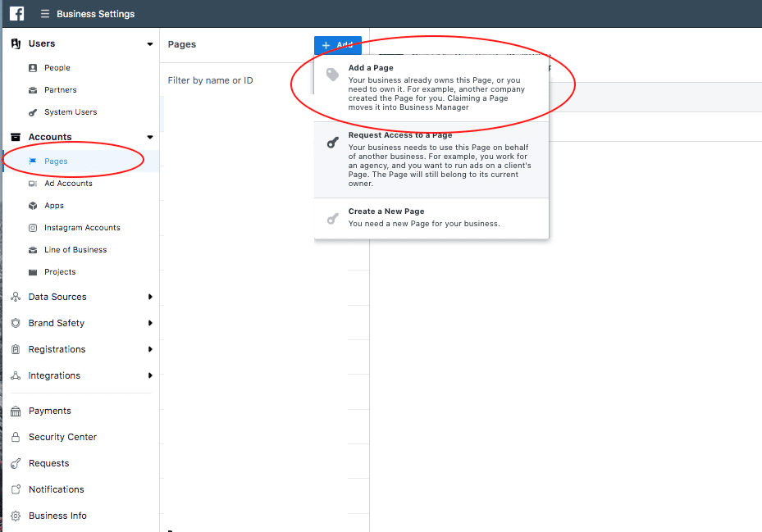Open Ad Accounts in sidebar
Image resolution: width=762 pixels, height=532 pixels.
point(68,184)
